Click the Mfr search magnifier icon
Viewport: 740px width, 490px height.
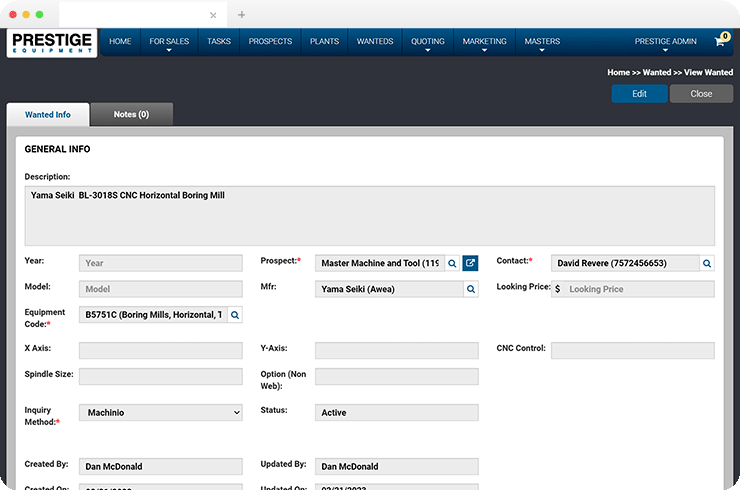coord(471,289)
